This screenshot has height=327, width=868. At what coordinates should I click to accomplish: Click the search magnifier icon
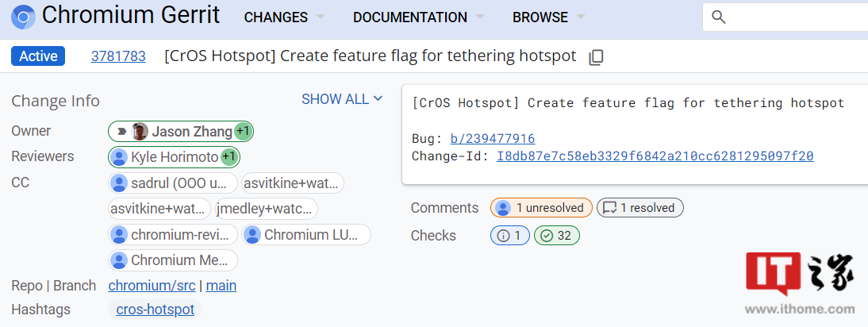coord(719,17)
